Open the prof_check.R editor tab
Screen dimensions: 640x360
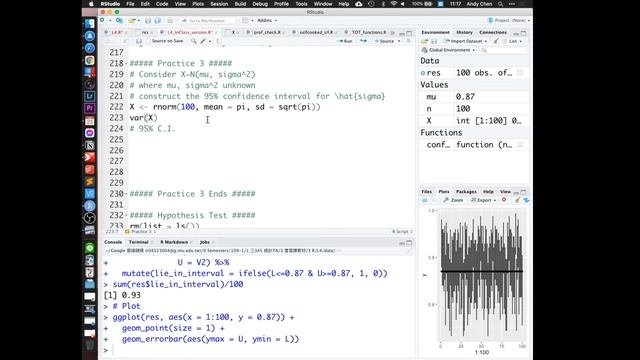pos(267,32)
